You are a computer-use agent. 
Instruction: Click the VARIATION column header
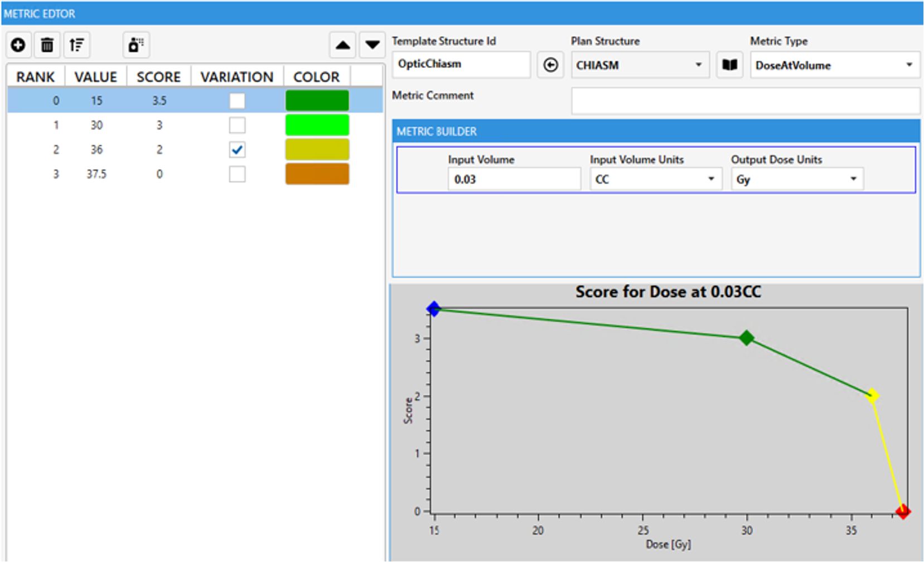click(237, 77)
